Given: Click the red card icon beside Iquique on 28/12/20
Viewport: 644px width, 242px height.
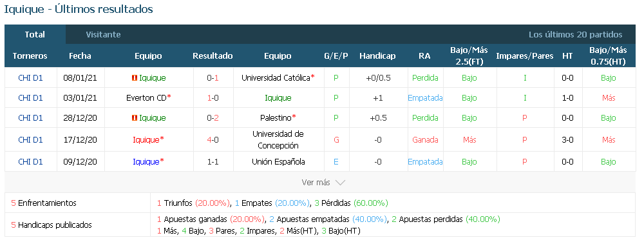Looking at the screenshot, I should [x=135, y=118].
